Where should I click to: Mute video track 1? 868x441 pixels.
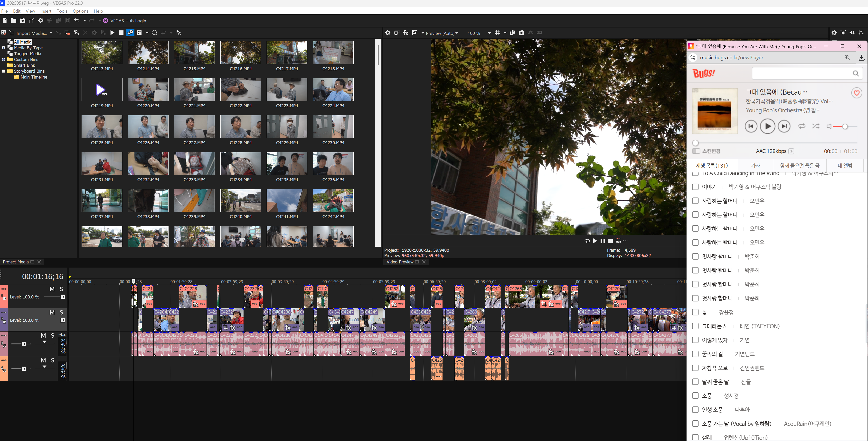(x=52, y=289)
